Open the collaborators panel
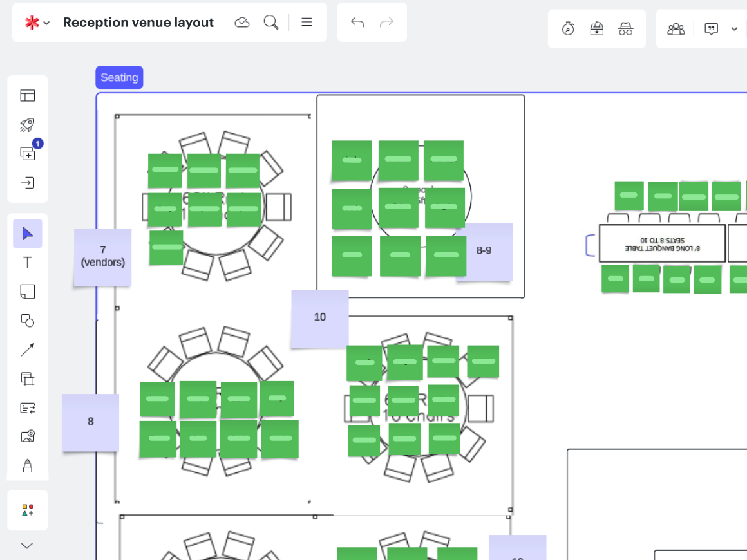747x560 pixels. click(676, 29)
